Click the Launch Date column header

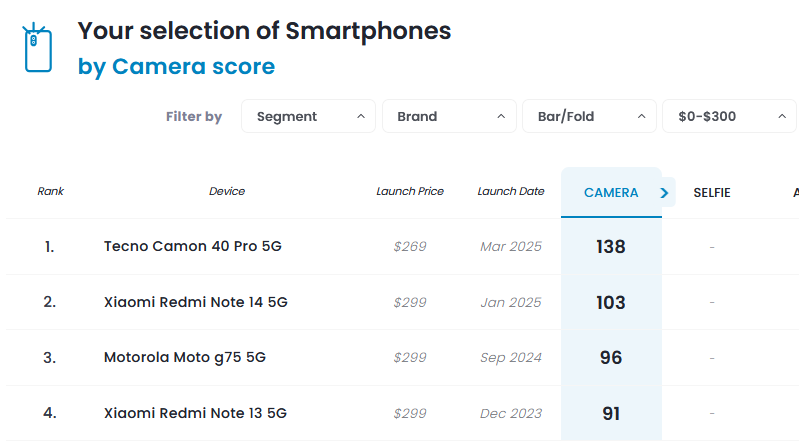point(511,191)
